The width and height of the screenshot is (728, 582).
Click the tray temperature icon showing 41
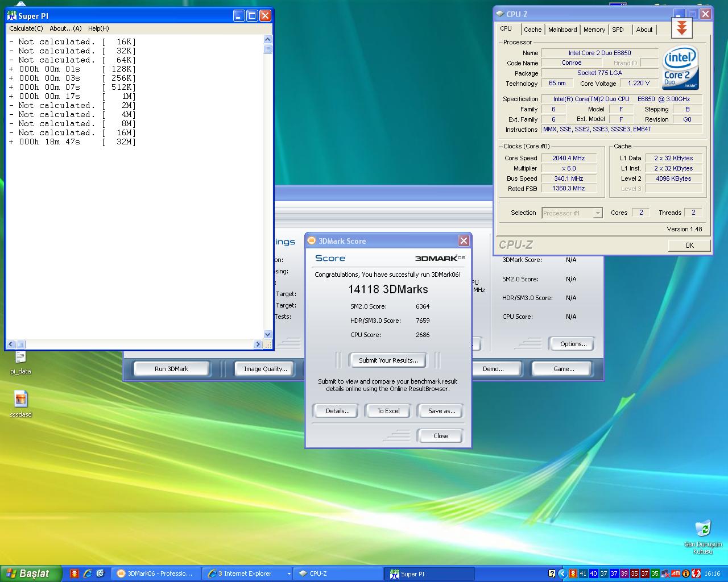click(x=583, y=573)
